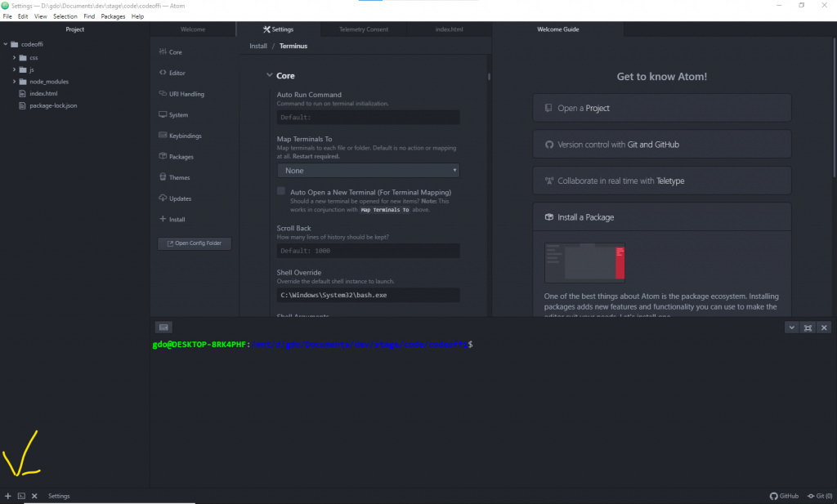The image size is (837, 504).
Task: Switch to the Telemetry Consent tab
Action: (x=364, y=29)
